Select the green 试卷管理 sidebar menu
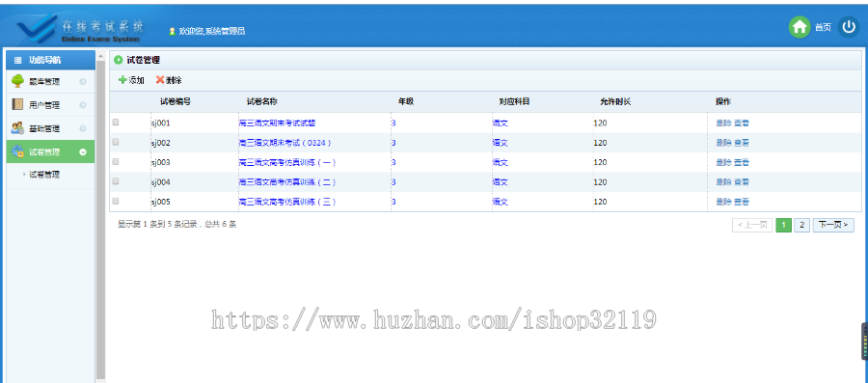 (50, 152)
